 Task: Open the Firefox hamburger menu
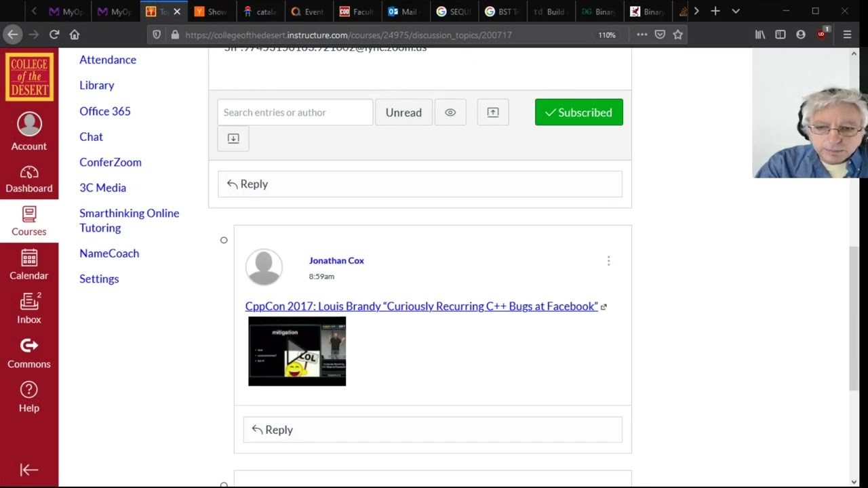point(847,35)
